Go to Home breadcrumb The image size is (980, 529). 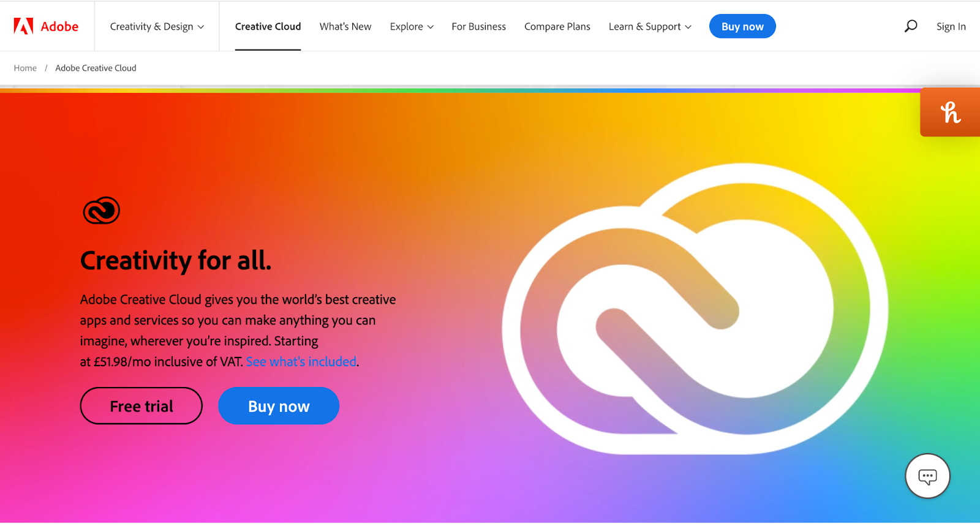coord(25,68)
